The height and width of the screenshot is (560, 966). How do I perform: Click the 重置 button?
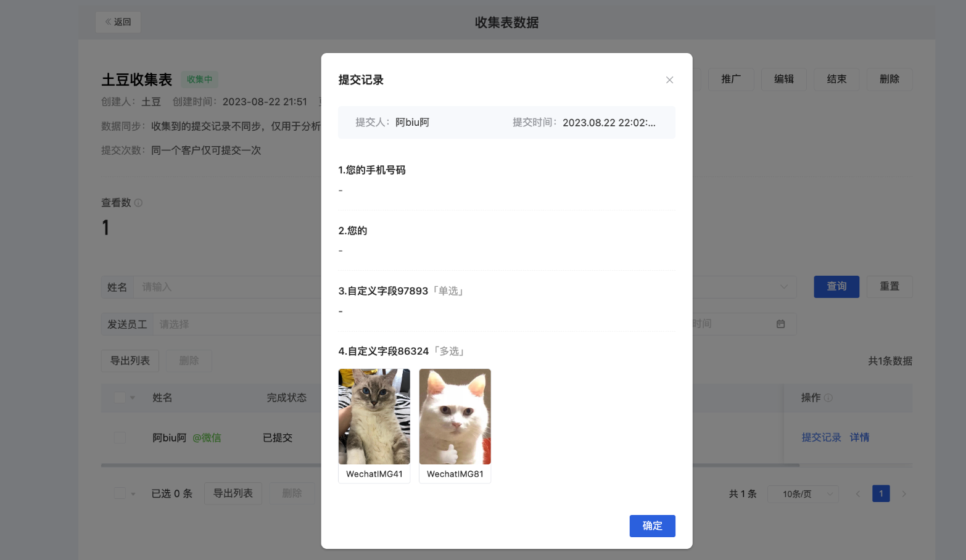point(890,287)
